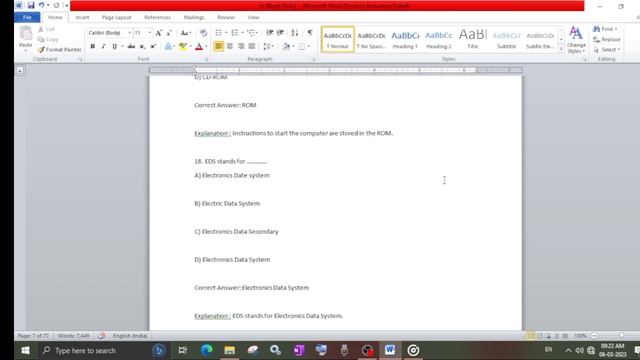Clear formatting of selected text
Image resolution: width=640 pixels, height=360 pixels.
pos(203,33)
